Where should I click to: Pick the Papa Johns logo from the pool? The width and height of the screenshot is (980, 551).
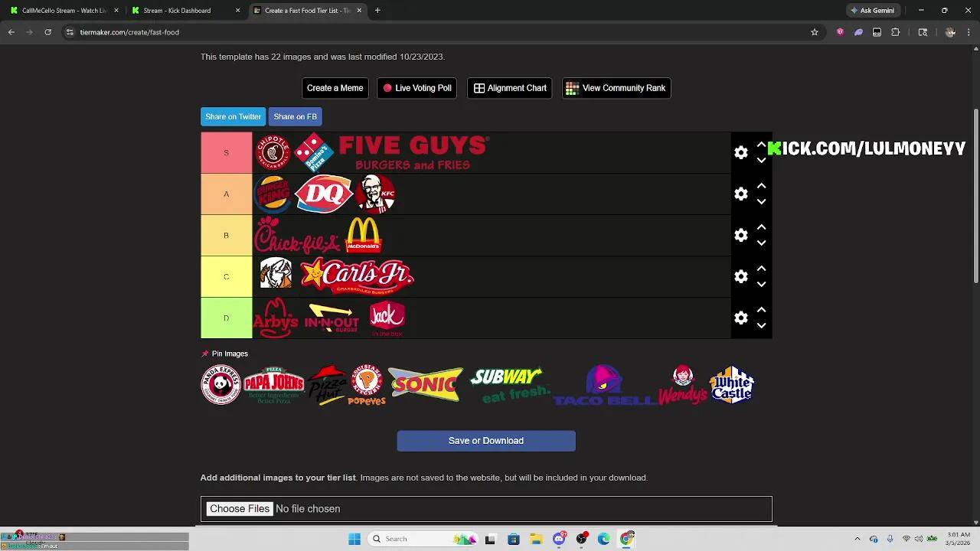tap(273, 386)
